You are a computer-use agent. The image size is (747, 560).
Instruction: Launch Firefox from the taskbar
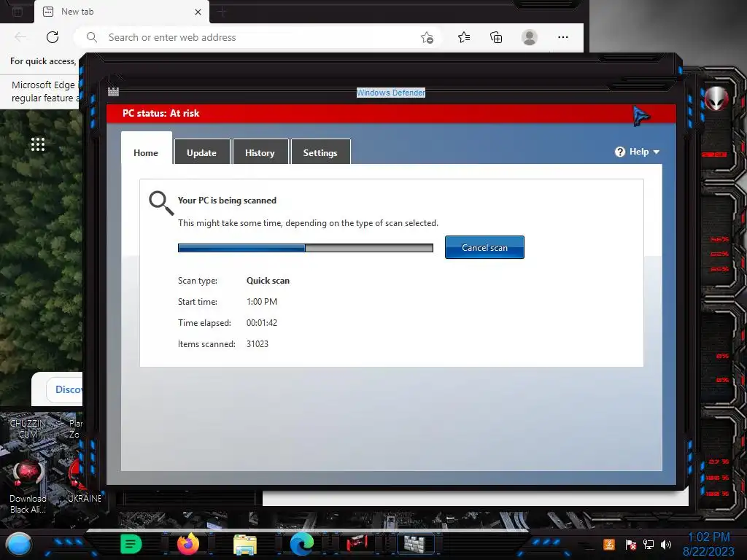(x=188, y=544)
